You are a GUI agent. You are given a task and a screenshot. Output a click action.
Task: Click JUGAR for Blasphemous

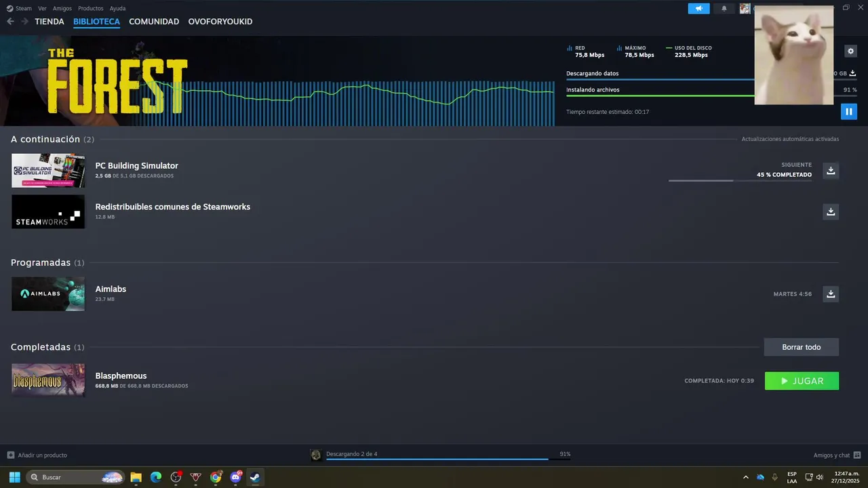[802, 381]
